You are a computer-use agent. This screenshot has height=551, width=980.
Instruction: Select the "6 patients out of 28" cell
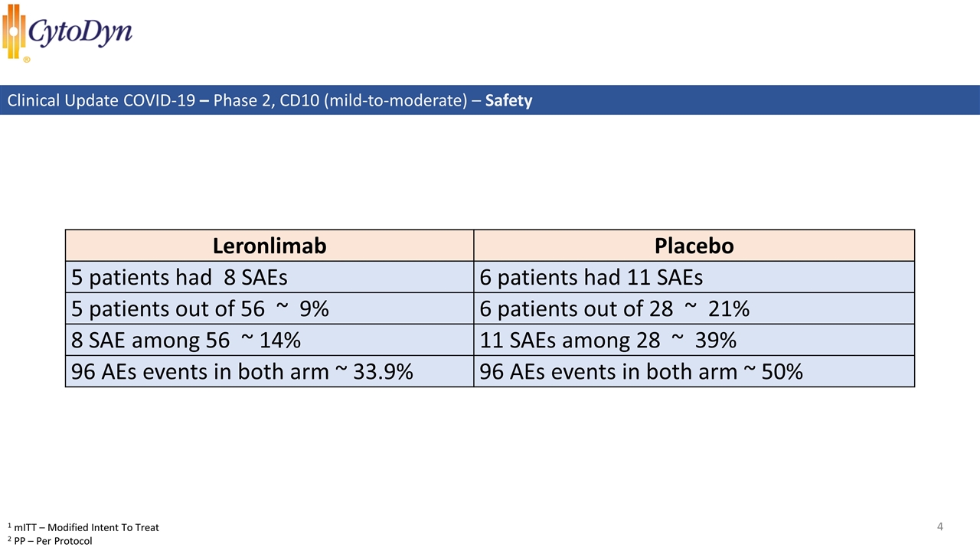click(x=614, y=308)
